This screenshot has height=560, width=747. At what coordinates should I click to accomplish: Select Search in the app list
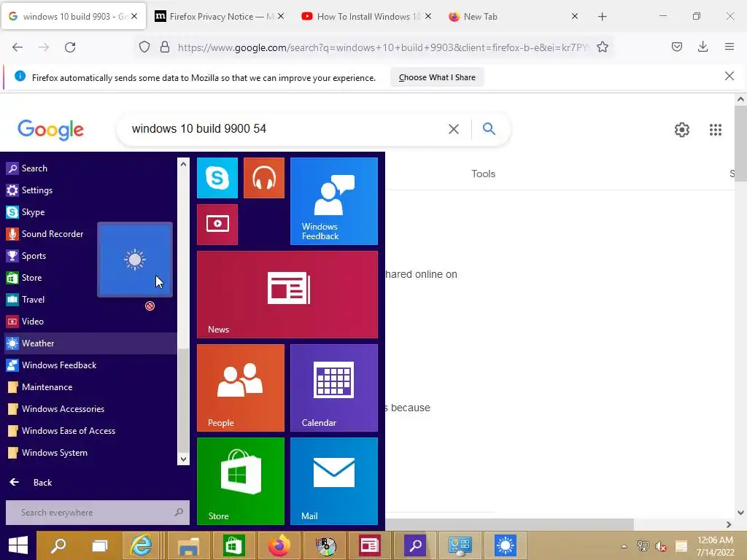click(x=90, y=168)
